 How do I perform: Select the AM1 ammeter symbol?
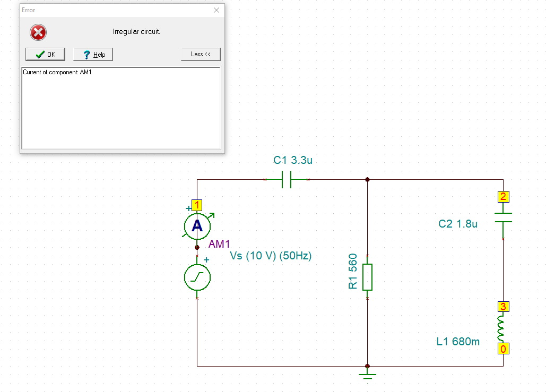point(197,227)
